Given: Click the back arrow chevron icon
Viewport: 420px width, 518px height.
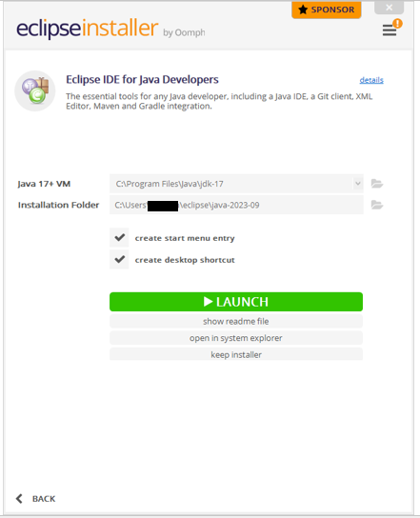Looking at the screenshot, I should point(19,499).
